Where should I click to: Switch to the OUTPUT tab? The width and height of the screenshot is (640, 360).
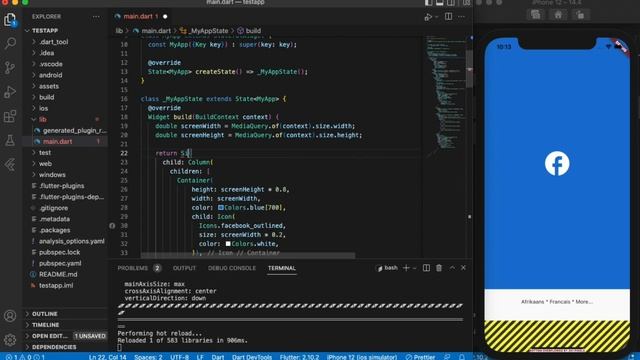point(184,268)
